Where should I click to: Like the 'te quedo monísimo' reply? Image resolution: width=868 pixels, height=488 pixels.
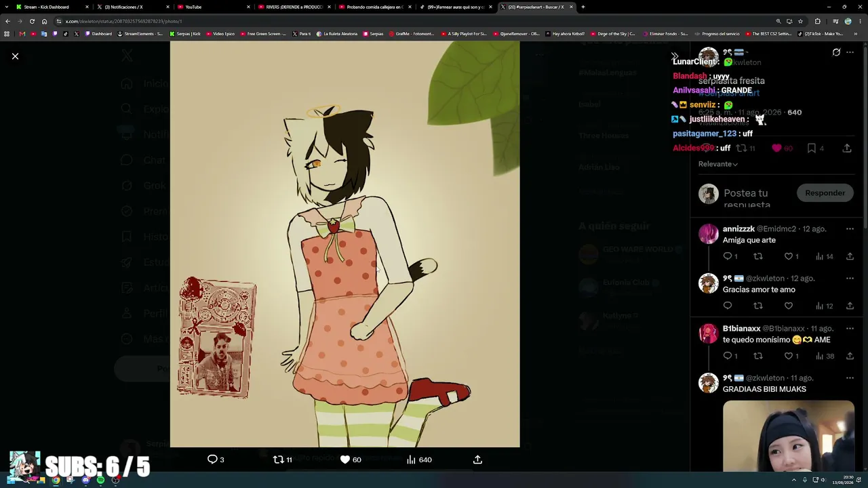(x=789, y=356)
